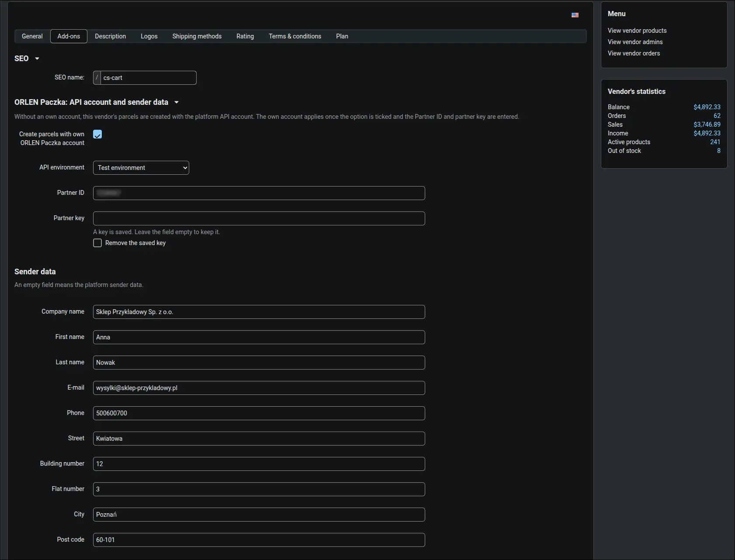This screenshot has height=560, width=735.
Task: Click the Out of stock count 8
Action: (719, 151)
